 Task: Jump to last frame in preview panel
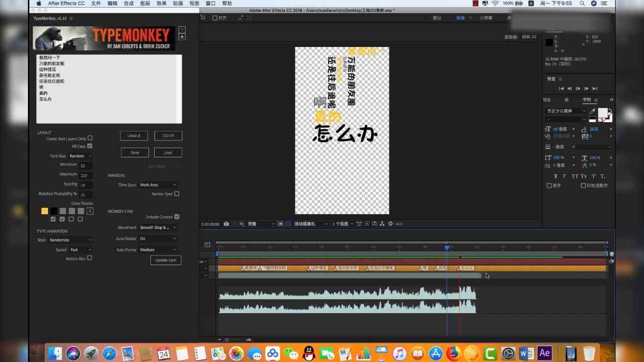pos(595,89)
